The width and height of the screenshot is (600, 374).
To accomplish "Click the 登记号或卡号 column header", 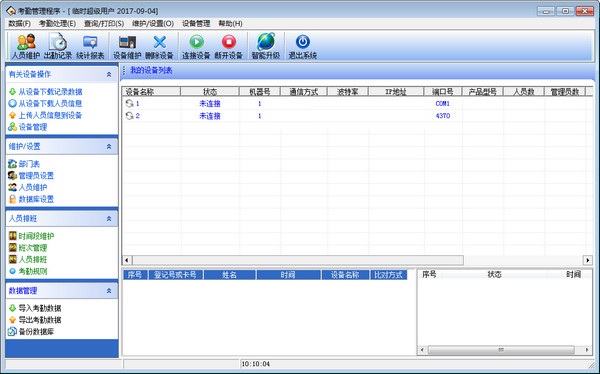I will pyautogui.click(x=175, y=275).
